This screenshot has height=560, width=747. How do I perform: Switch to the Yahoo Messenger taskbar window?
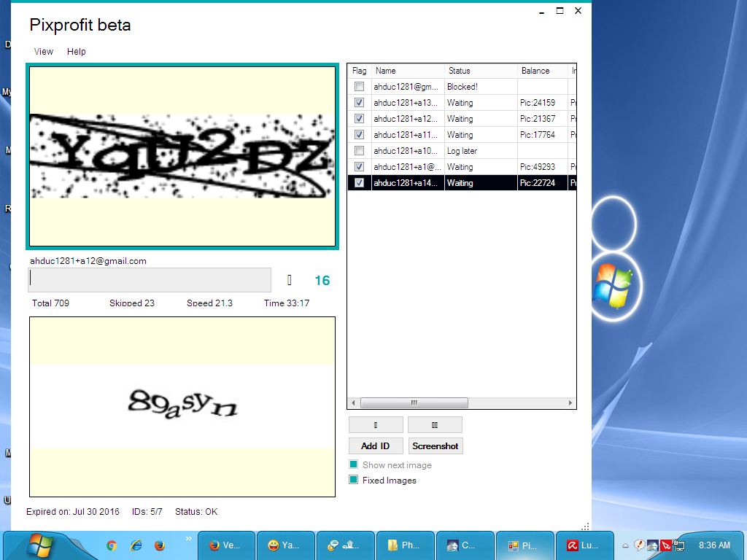[285, 545]
